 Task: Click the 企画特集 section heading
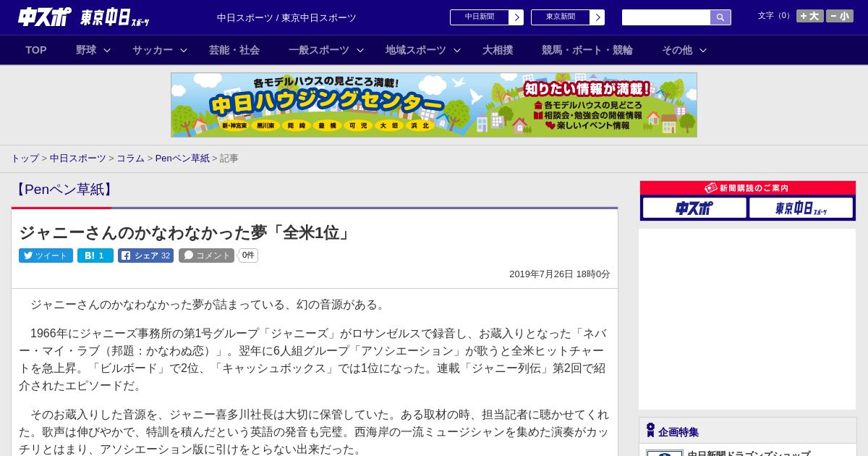point(678,432)
